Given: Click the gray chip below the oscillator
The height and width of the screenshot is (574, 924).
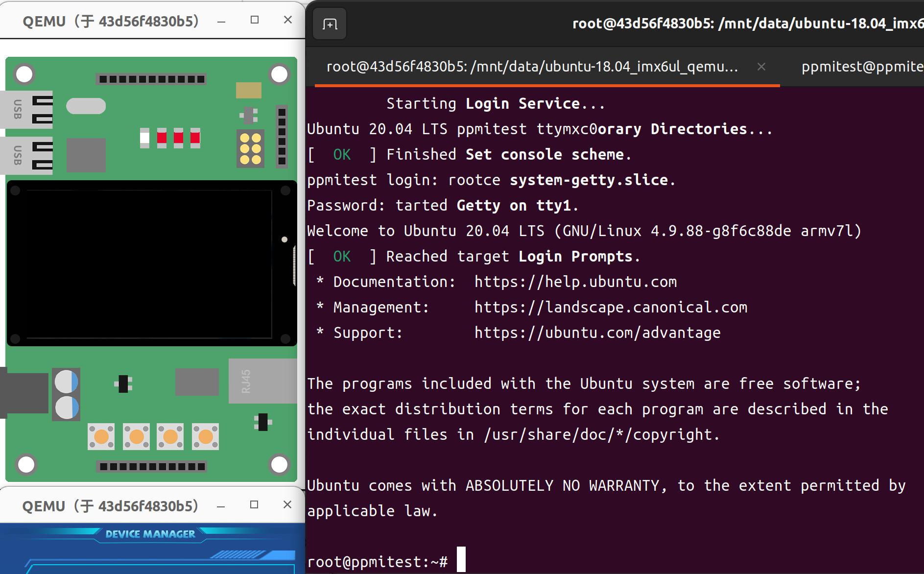Looking at the screenshot, I should click(86, 155).
